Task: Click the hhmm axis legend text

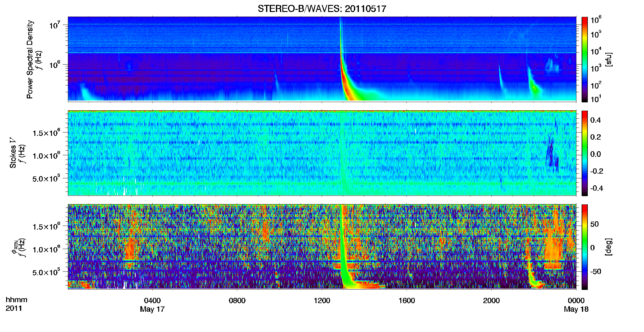Action: click(x=17, y=300)
